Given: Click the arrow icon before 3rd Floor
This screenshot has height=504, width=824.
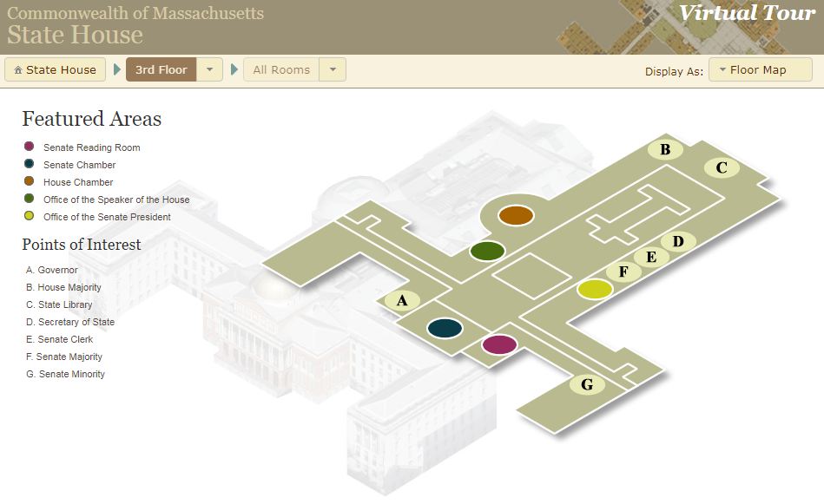Looking at the screenshot, I should click(x=117, y=69).
